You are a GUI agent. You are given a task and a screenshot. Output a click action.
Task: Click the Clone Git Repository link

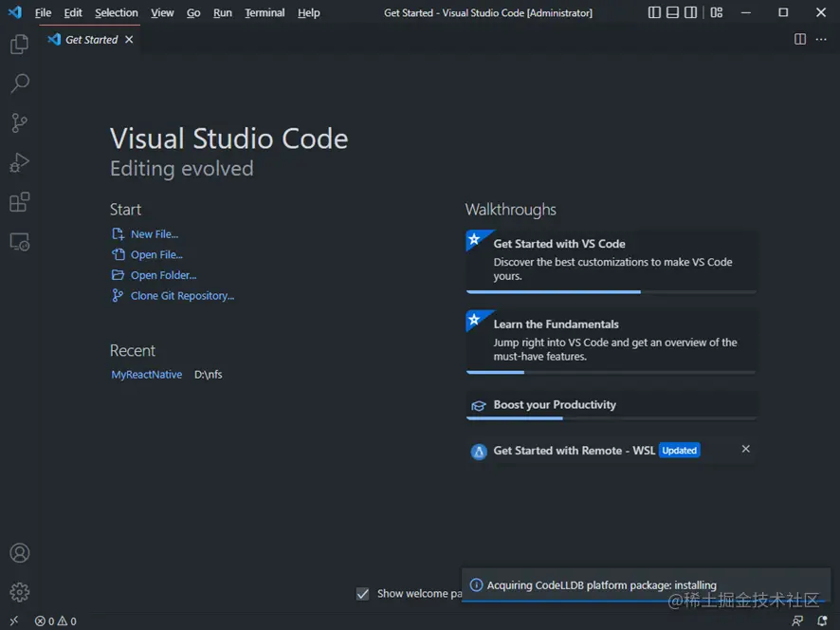[182, 296]
